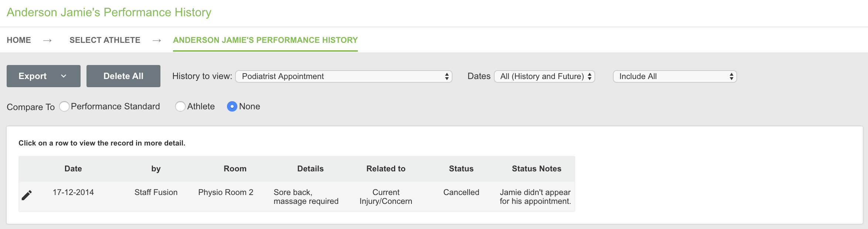This screenshot has width=868, height=229.
Task: Click the Export button's chevron arrow
Action: (64, 76)
